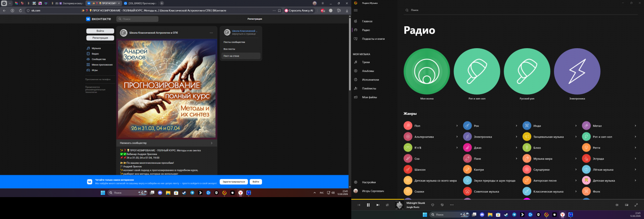Select the Метал genre icon
The width and height of the screenshot is (644, 219).
pyautogui.click(x=586, y=126)
